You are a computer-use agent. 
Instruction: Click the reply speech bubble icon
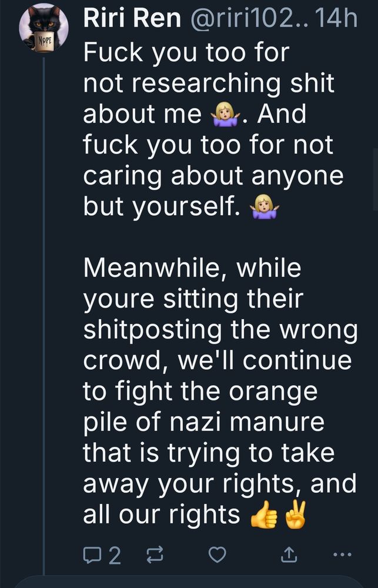(x=93, y=555)
